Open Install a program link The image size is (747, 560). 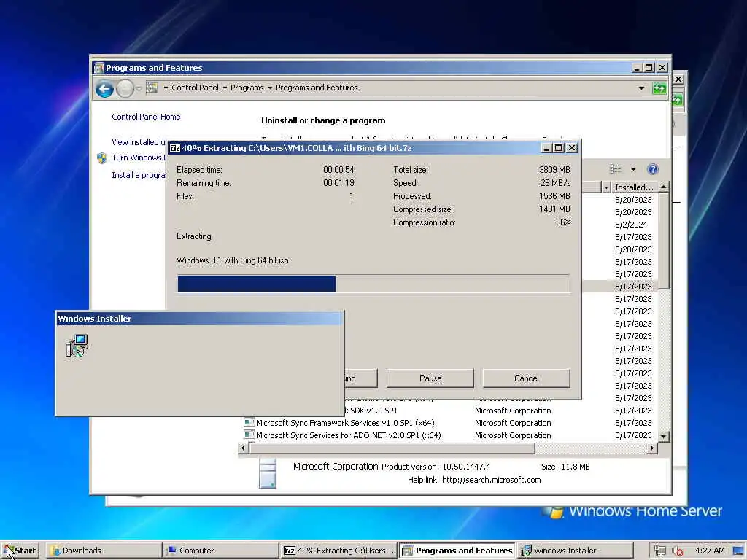coord(138,175)
